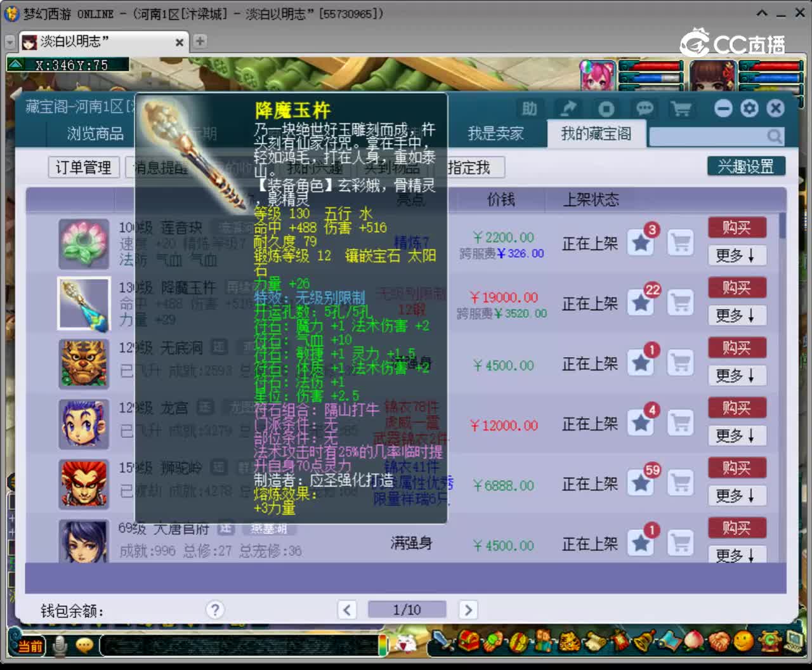Expand 更多 dropdown for 狮驼岭 row

coord(737,496)
